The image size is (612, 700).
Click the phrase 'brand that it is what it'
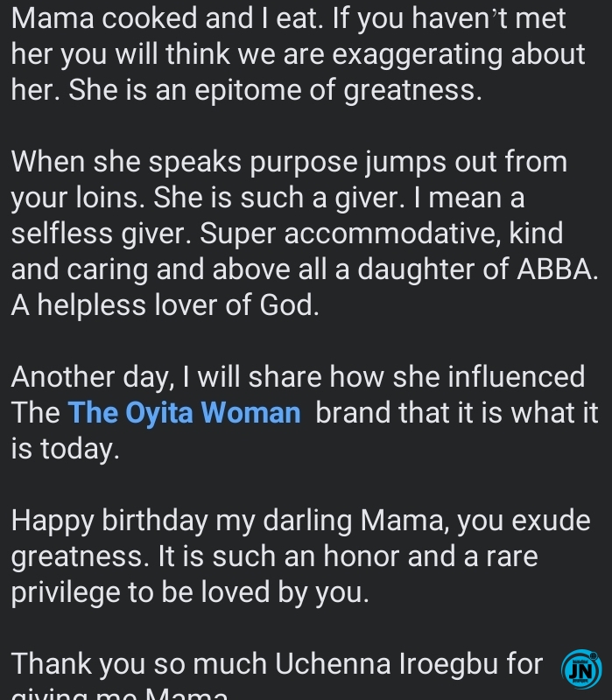click(x=456, y=413)
